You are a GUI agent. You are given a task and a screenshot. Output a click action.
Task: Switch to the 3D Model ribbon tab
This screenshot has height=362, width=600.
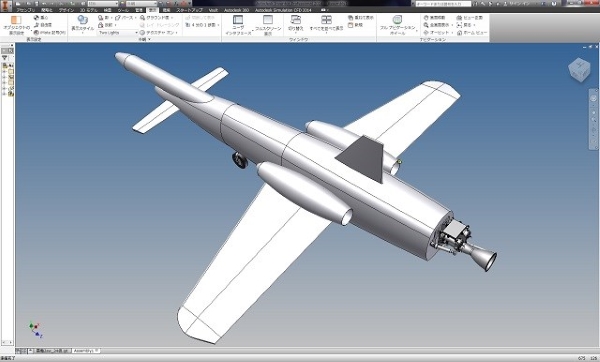pos(88,10)
